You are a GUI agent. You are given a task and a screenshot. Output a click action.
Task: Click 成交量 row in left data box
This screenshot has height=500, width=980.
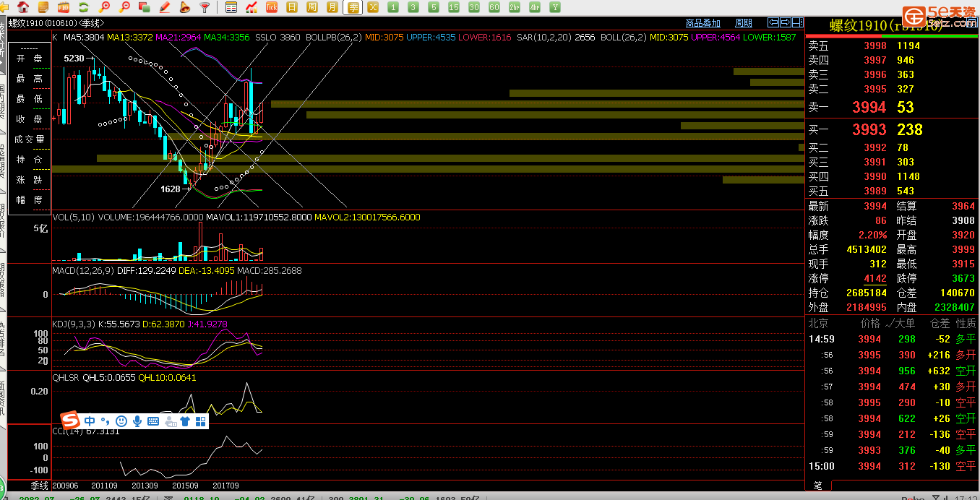(x=30, y=139)
